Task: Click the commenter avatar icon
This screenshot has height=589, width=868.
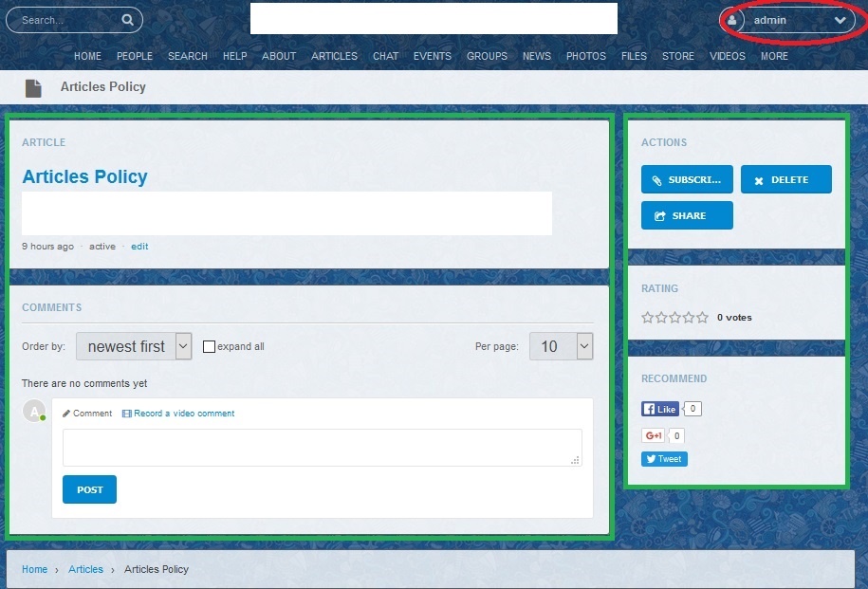Action: [x=34, y=411]
